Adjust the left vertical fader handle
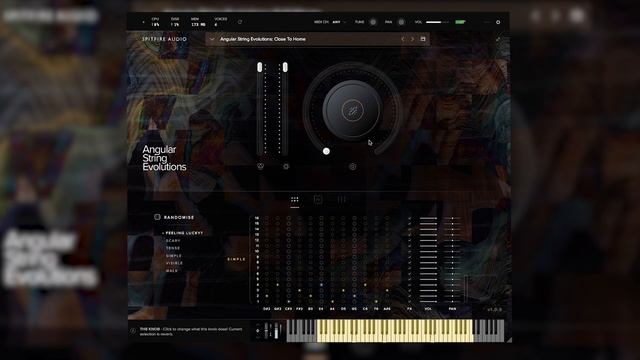640x360 pixels. pos(260,67)
